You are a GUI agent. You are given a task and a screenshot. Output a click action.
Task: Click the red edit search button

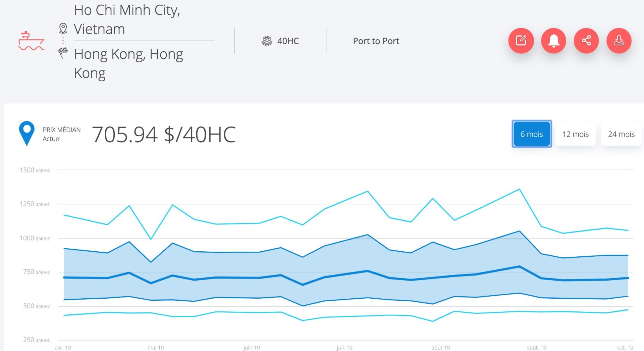pos(521,41)
